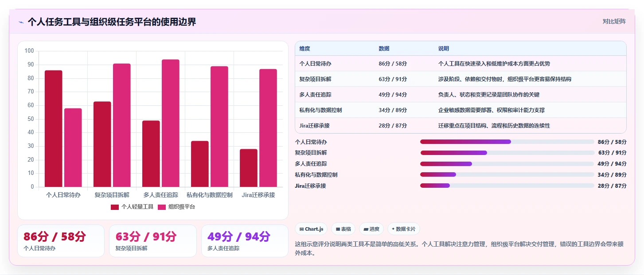This screenshot has width=644, height=275.
Task: Select the 复杂项目拆解 table row label
Action: click(x=315, y=79)
